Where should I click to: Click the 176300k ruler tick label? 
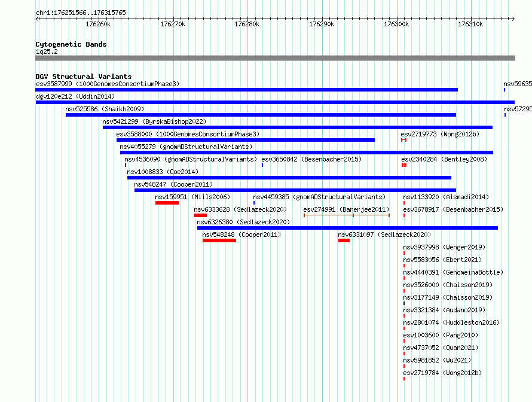coord(396,24)
